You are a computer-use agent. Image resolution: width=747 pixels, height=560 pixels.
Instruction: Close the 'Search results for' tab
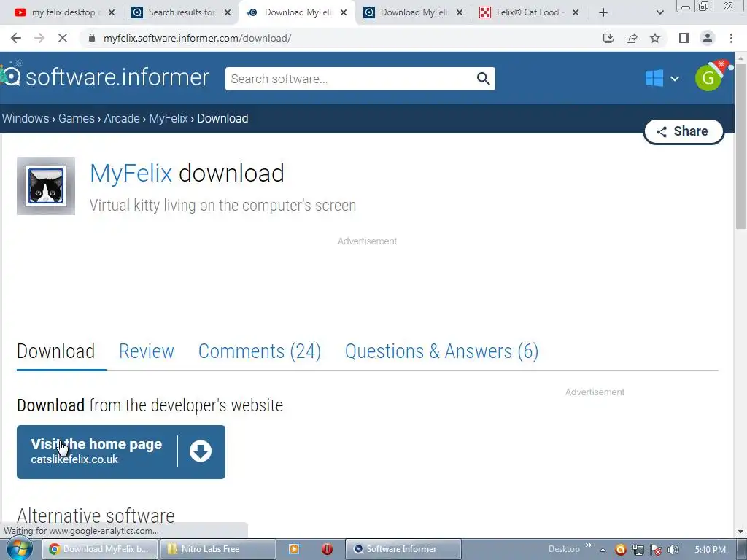[x=228, y=12]
